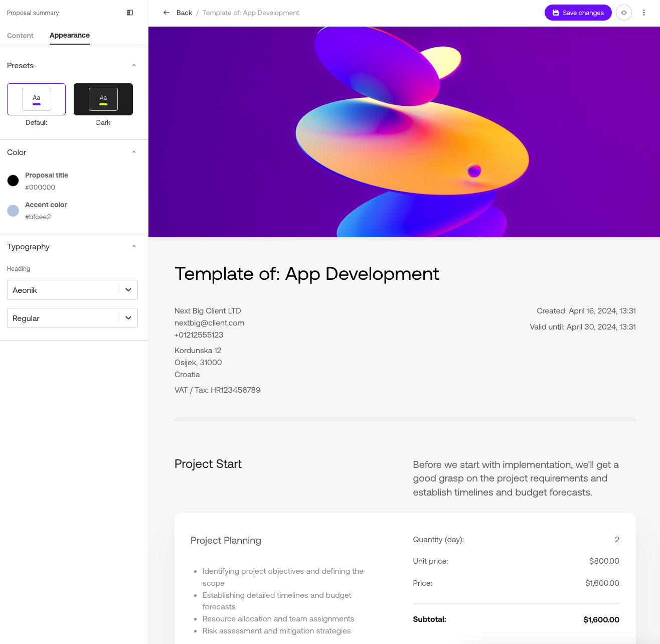Collapse the Typography section
The image size is (660, 644).
point(134,247)
